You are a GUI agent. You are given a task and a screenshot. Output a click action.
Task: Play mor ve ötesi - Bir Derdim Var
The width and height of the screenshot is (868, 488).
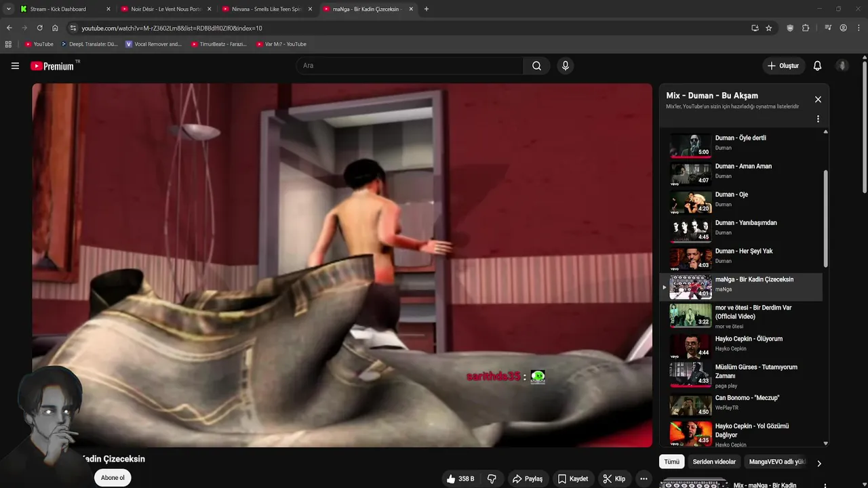(741, 316)
